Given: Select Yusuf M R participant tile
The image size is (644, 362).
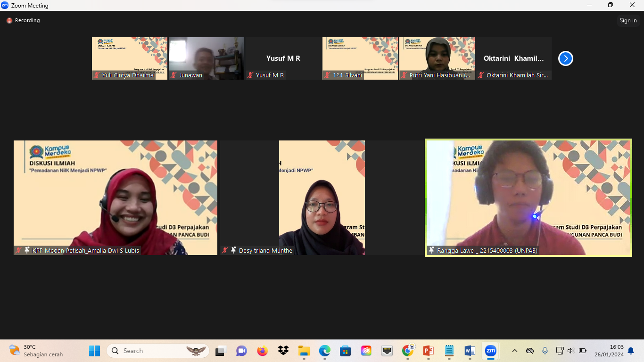Looking at the screenshot, I should pos(283,58).
